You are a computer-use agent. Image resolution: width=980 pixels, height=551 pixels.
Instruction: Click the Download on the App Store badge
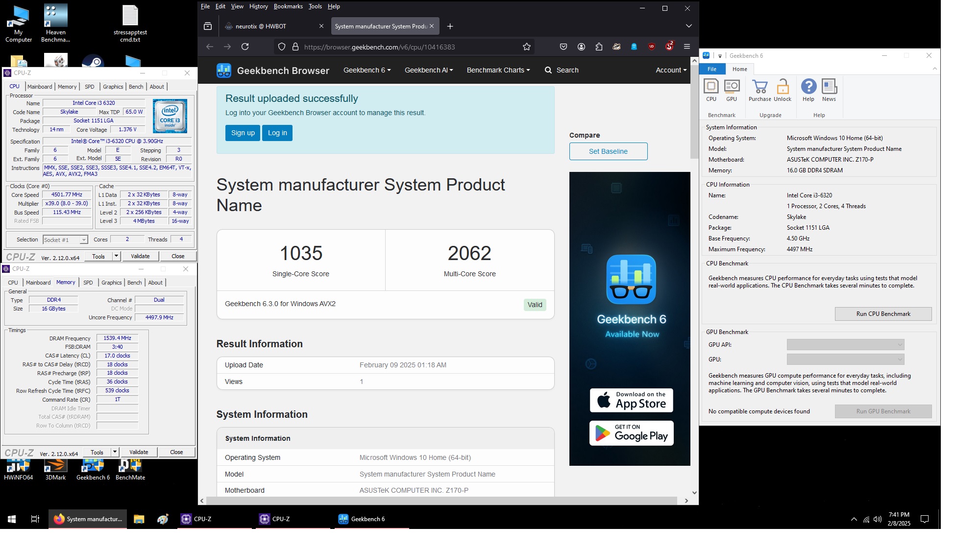631,400
